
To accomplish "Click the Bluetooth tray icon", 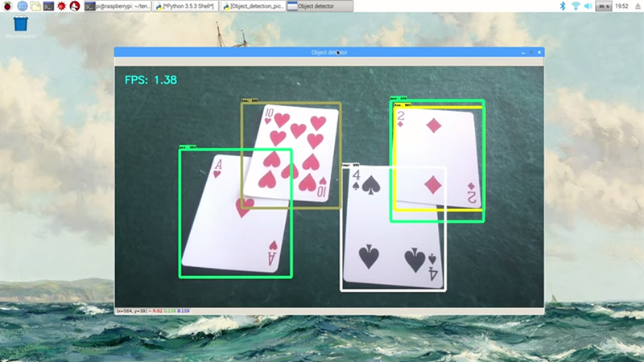I will [563, 6].
